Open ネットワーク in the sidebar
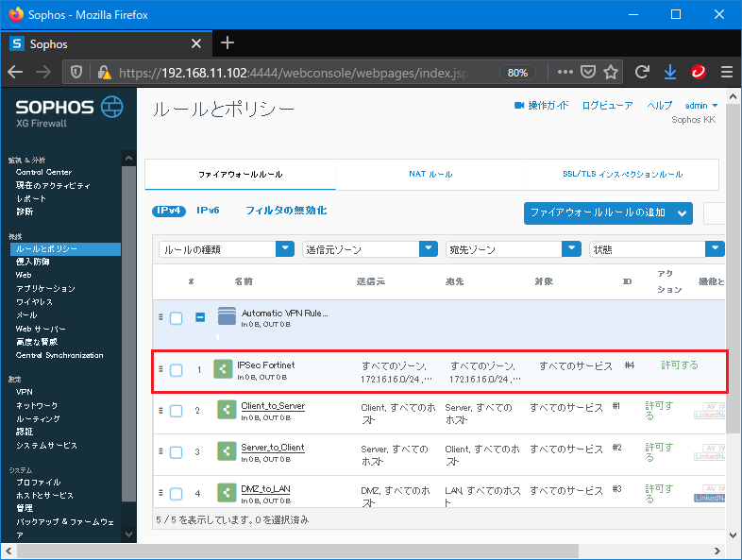This screenshot has height=560, width=742. click(37, 405)
